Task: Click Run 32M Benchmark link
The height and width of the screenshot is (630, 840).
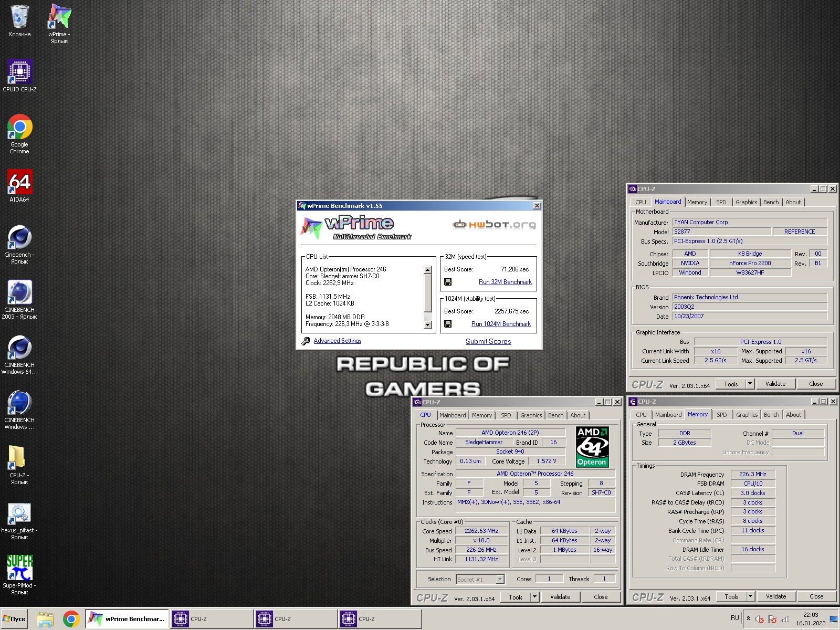Action: coord(505,282)
